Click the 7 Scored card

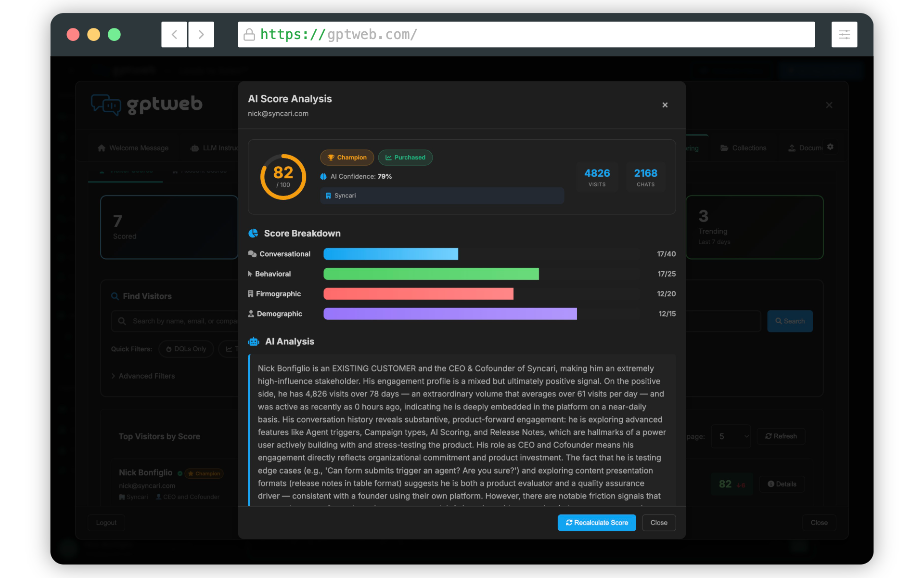[x=169, y=227]
